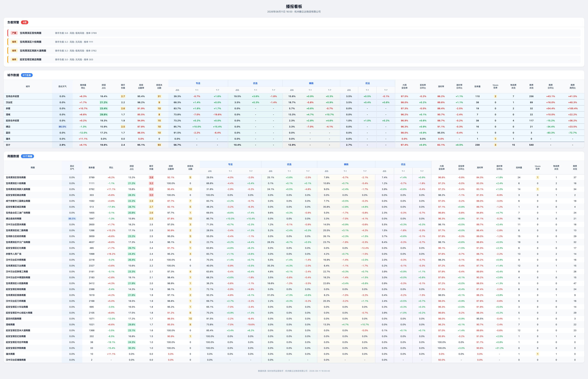588x379 pixels.
Task: Select the 延安安塞区城区商圈 row
Action: [294, 207]
